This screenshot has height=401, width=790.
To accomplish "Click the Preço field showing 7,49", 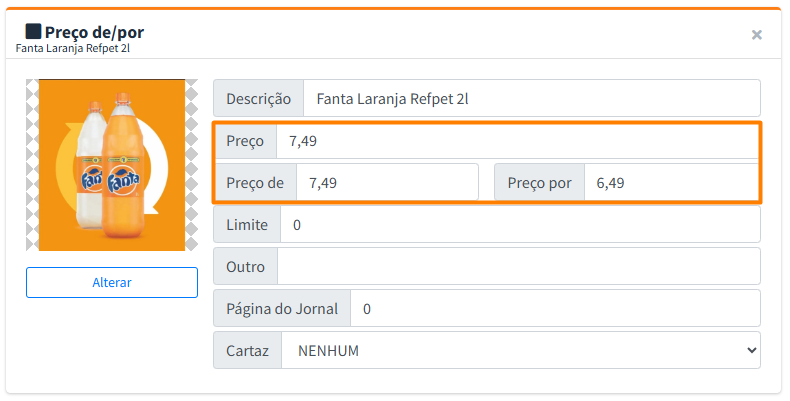I will pos(516,141).
